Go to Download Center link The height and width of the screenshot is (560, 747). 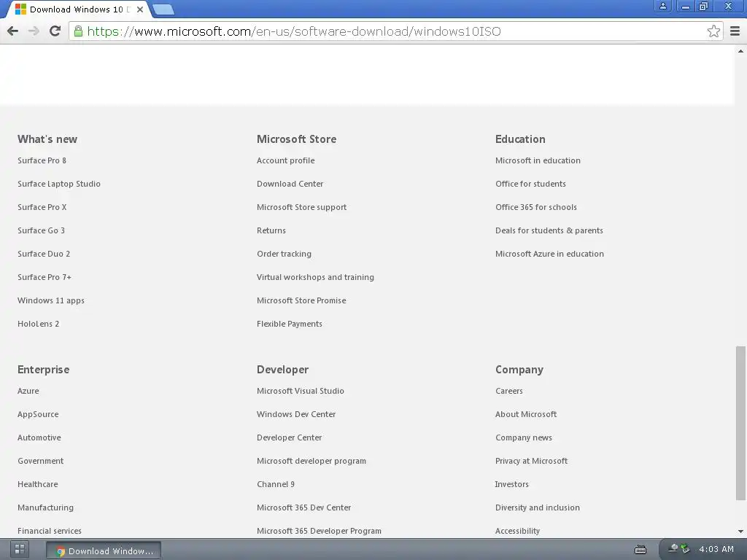click(290, 184)
